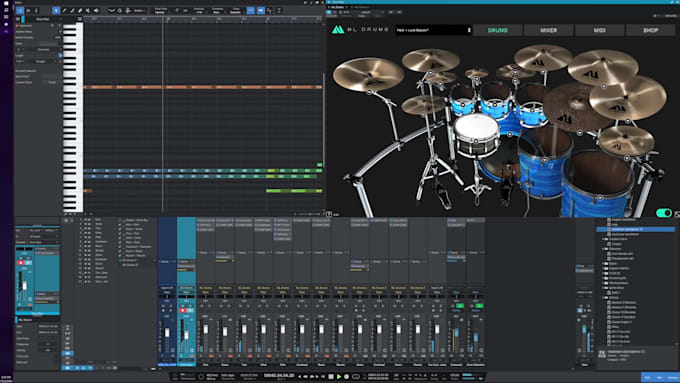Screen dimensions: 680x383
Task: Open the Action menu in the editor toolbar
Action: pos(139,10)
